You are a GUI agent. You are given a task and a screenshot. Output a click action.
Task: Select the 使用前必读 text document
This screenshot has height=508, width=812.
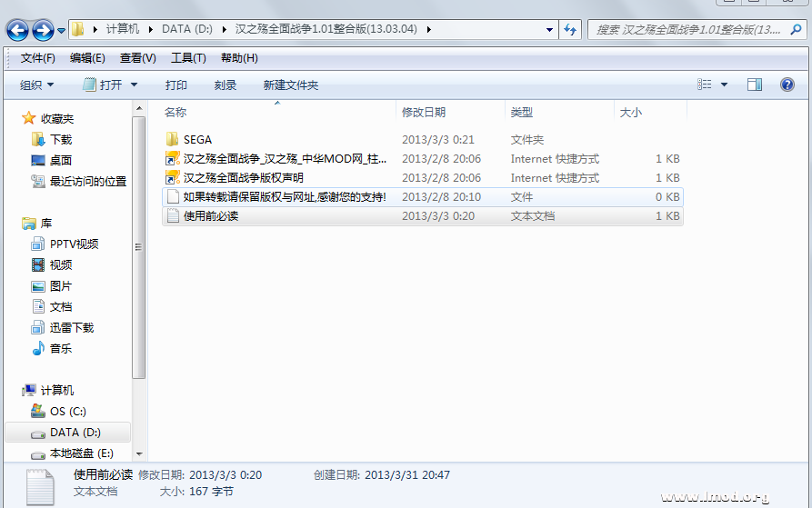pos(210,216)
